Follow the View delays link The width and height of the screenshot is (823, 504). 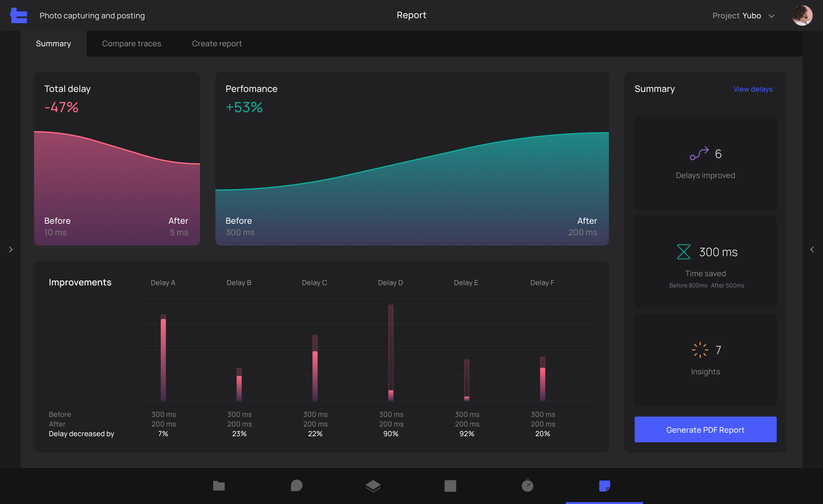point(753,89)
